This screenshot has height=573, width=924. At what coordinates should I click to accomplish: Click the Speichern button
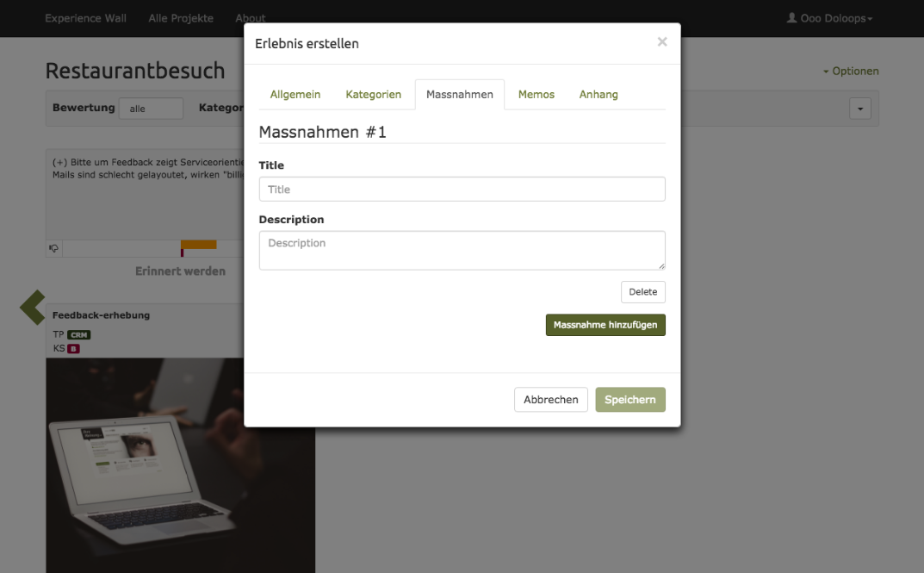(629, 400)
